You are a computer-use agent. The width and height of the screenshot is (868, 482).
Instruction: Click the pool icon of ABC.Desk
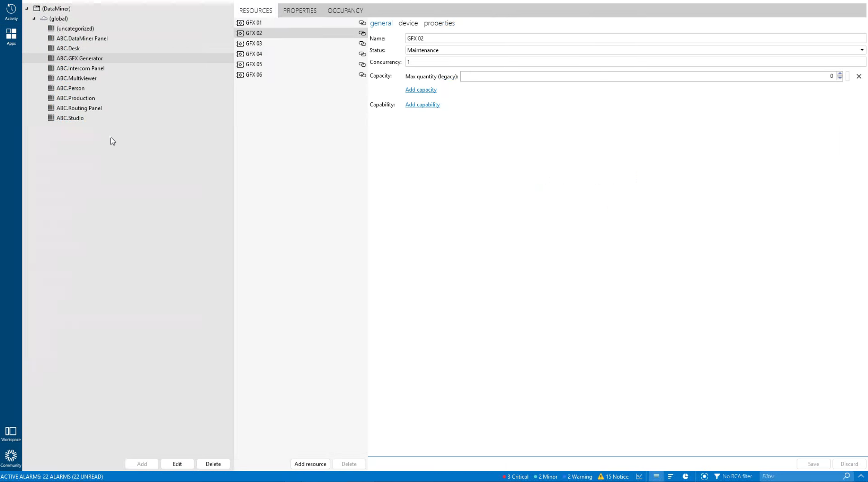point(51,48)
